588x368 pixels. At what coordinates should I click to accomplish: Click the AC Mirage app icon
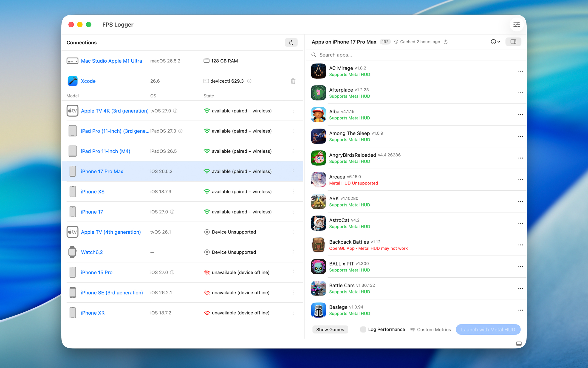(x=318, y=71)
